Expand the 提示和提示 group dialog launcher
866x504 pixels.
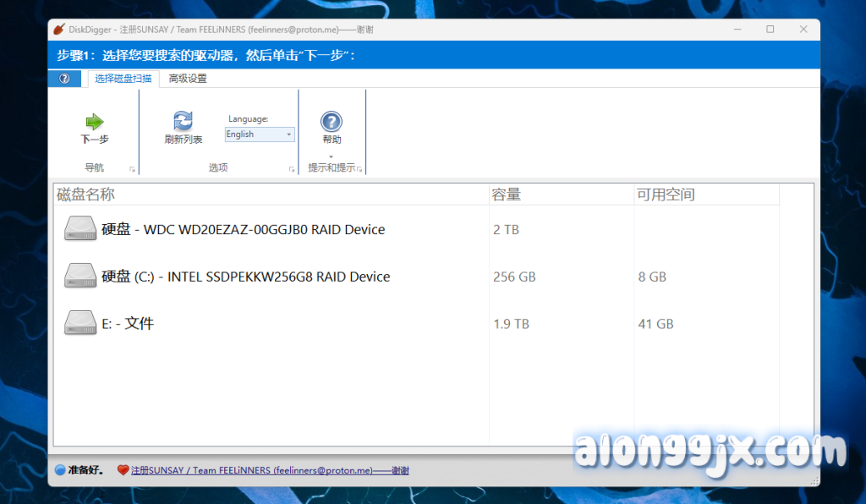coord(359,170)
